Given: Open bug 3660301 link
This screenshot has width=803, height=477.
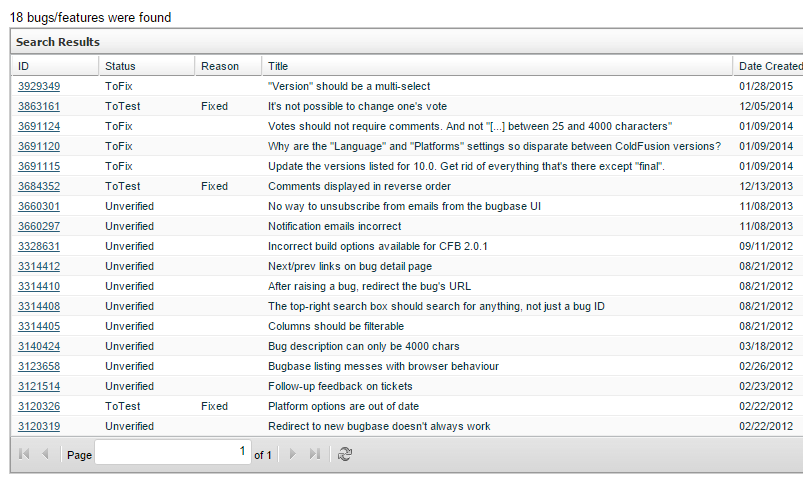Looking at the screenshot, I should [39, 206].
